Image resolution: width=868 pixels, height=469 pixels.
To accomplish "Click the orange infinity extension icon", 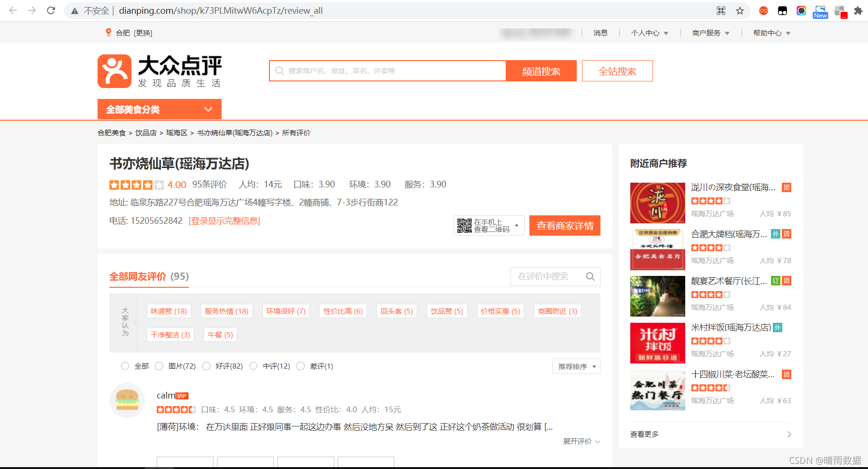I will (x=763, y=10).
